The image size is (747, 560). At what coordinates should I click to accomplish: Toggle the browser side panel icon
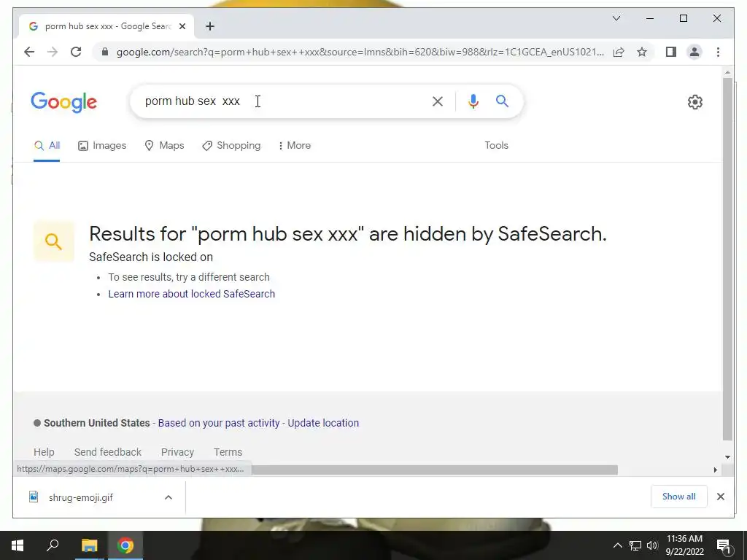(x=671, y=52)
